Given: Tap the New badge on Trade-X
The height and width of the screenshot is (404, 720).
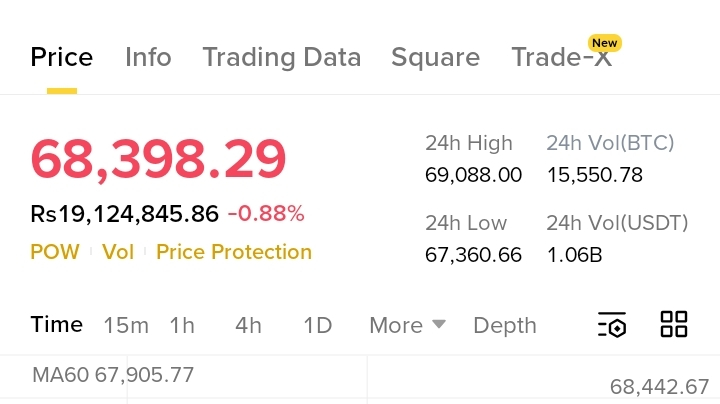Looking at the screenshot, I should pos(604,43).
